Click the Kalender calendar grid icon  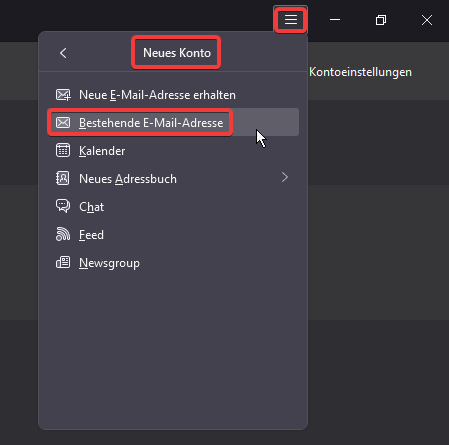[x=63, y=150]
